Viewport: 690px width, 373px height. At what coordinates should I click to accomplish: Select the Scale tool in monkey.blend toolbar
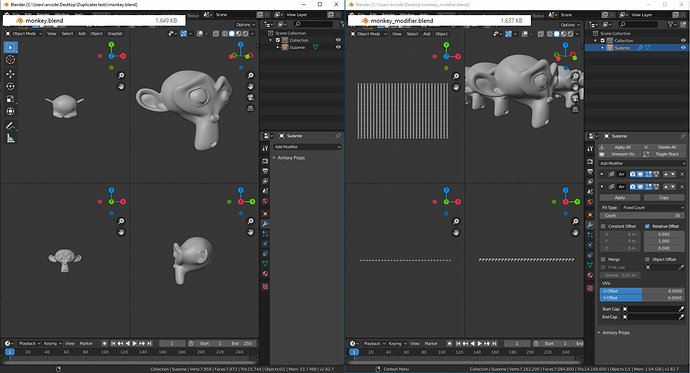click(11, 99)
